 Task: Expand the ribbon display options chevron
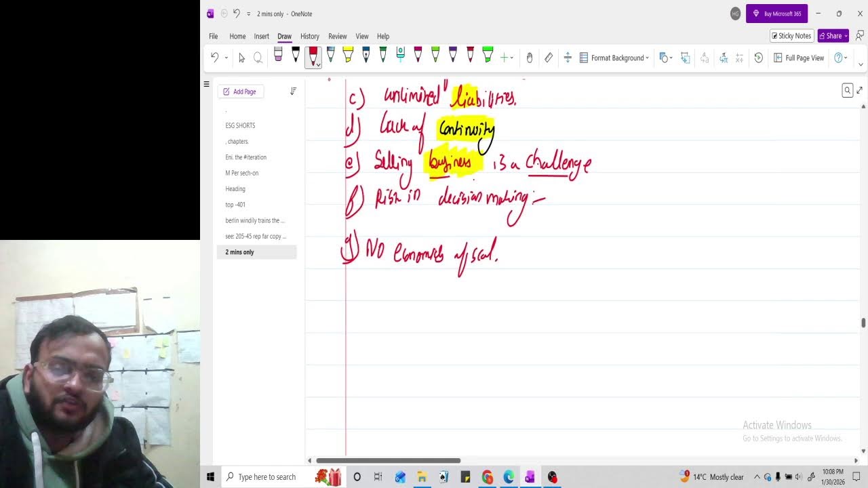[x=861, y=64]
